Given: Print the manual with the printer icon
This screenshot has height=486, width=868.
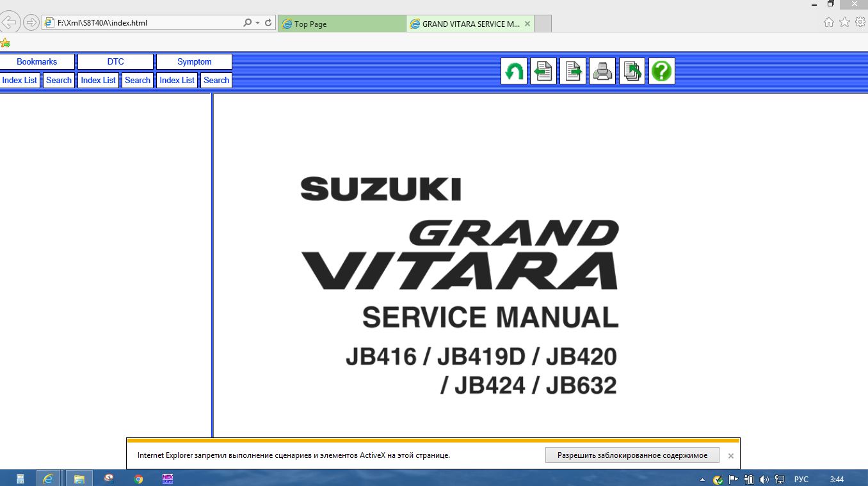Looking at the screenshot, I should (602, 71).
